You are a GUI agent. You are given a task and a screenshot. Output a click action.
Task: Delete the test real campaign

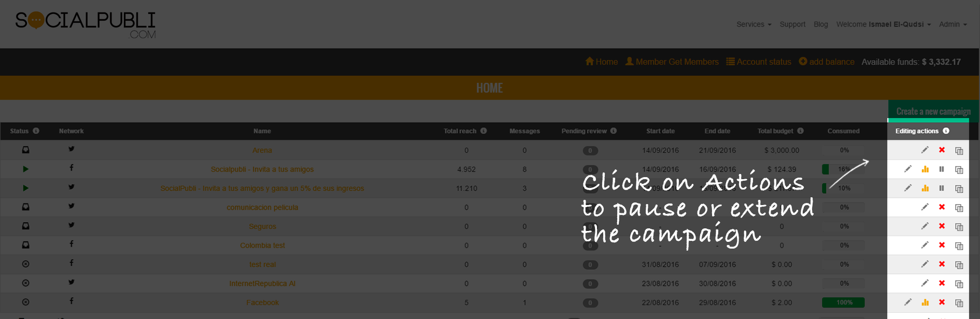click(x=942, y=264)
